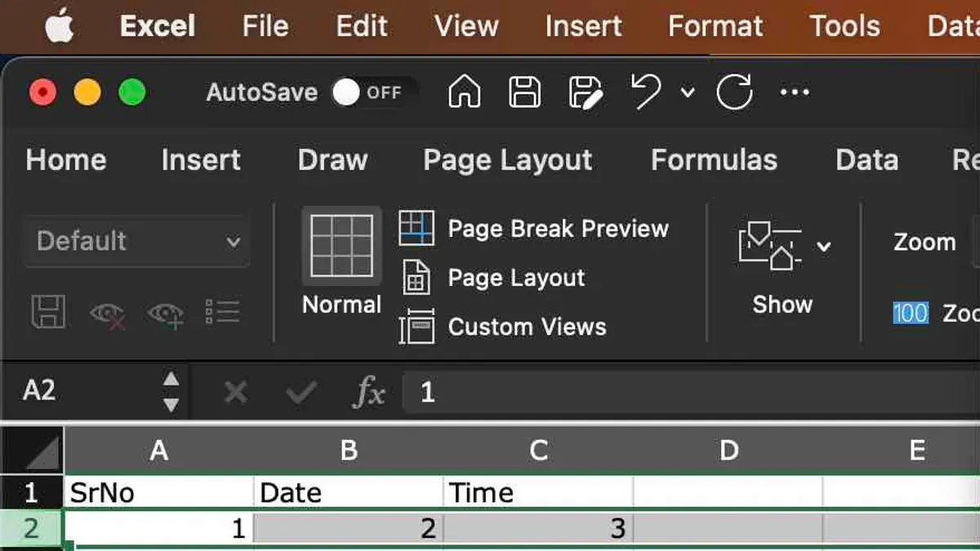
Task: Expand the Undo history dropdown arrow
Action: coord(688,92)
